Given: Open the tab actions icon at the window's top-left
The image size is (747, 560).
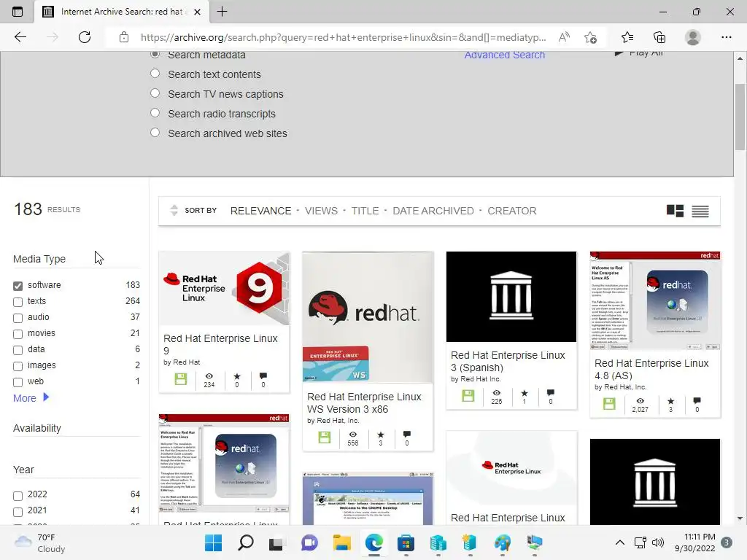Looking at the screenshot, I should (18, 12).
